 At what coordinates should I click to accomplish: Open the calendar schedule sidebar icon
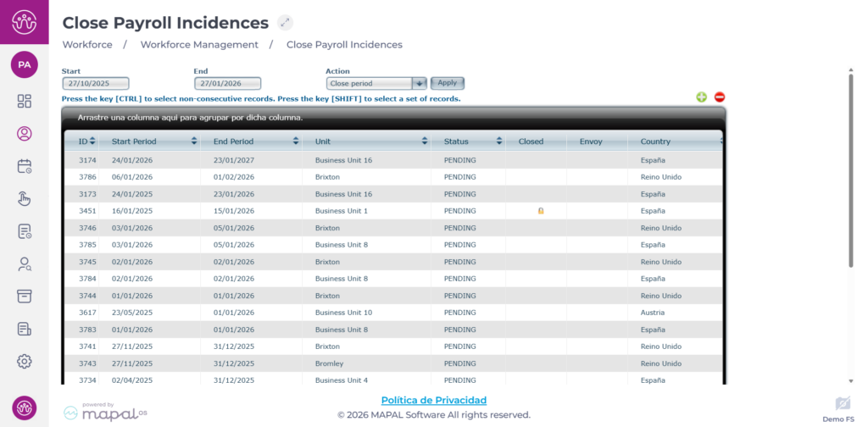pyautogui.click(x=25, y=166)
